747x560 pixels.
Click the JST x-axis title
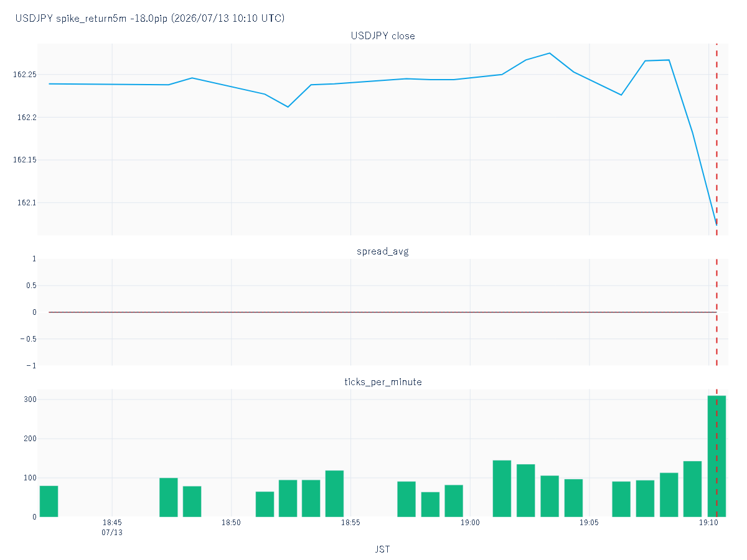coord(383,549)
